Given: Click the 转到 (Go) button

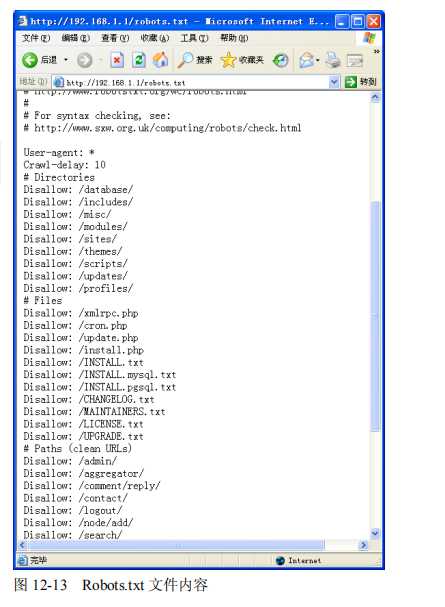Looking at the screenshot, I should point(361,82).
